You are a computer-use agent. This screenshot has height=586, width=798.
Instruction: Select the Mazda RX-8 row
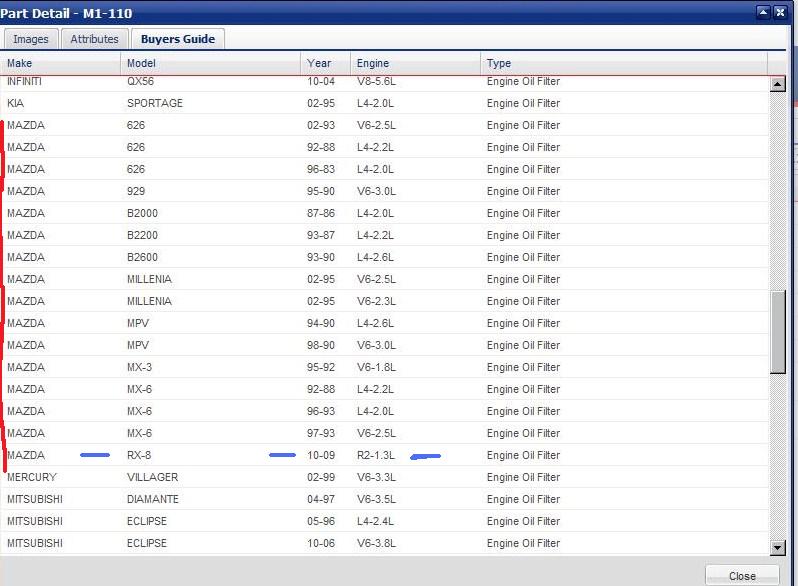coord(384,455)
